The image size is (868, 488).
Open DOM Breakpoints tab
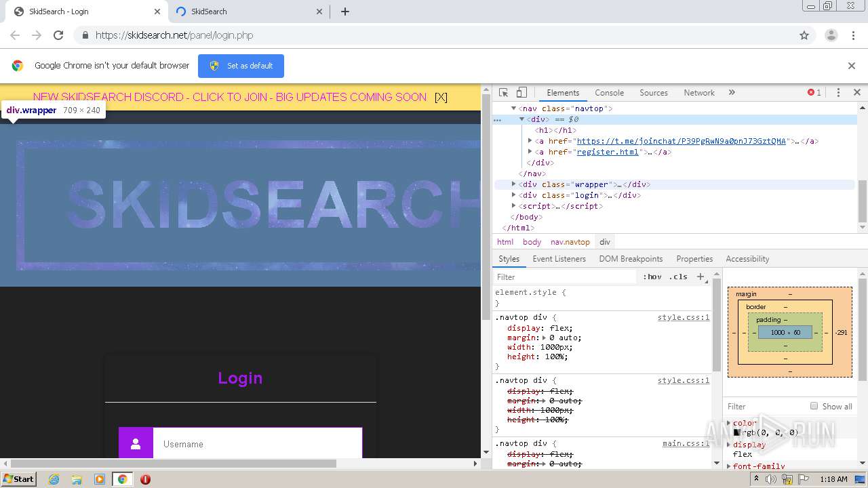[x=631, y=259]
